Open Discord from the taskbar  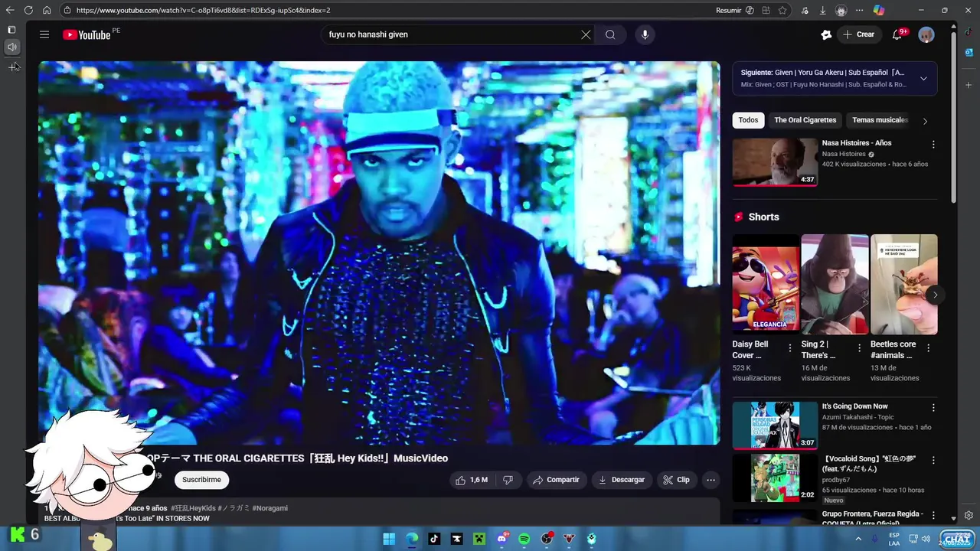pyautogui.click(x=502, y=539)
